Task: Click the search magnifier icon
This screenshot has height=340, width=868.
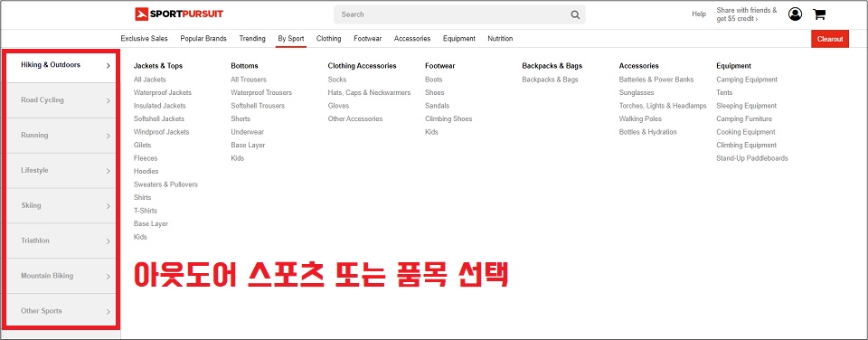Action: (x=575, y=15)
